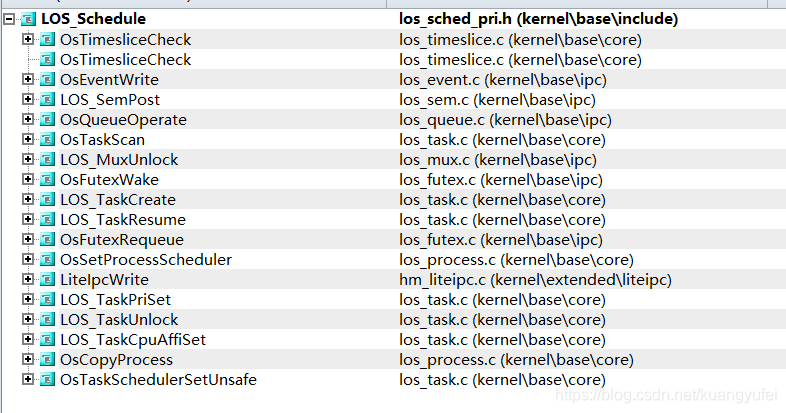Click the icon next to OsQueueOperate
The width and height of the screenshot is (786, 413).
[47, 119]
